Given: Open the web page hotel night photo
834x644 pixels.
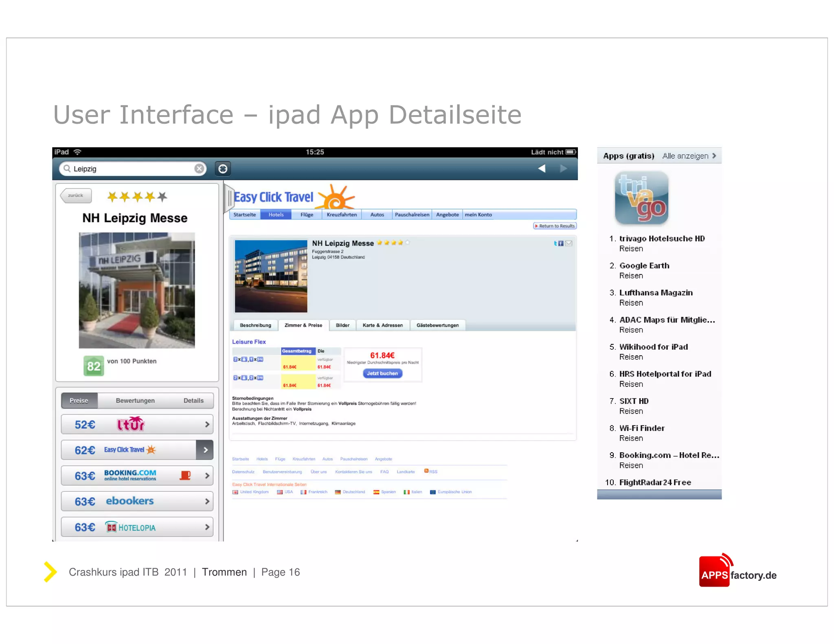Looking at the screenshot, I should point(271,276).
